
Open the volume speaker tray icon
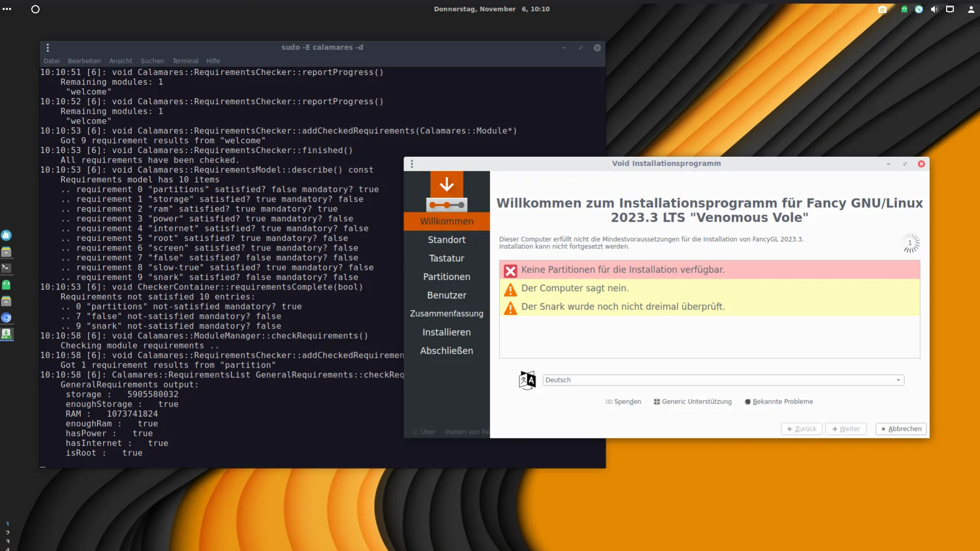934,9
